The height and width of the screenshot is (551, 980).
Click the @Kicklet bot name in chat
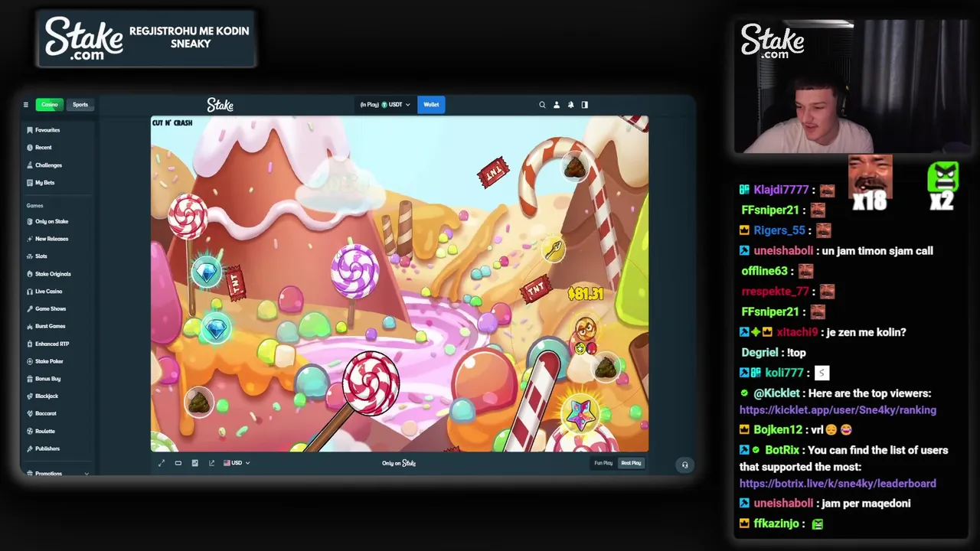tap(776, 393)
